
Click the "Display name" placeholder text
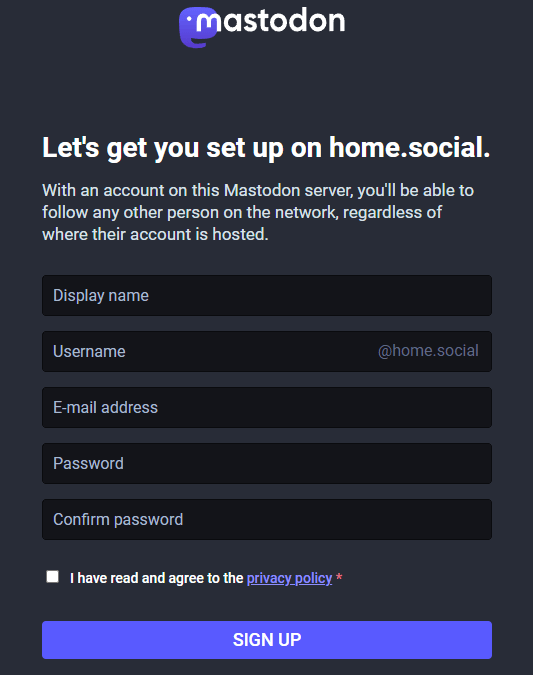101,296
